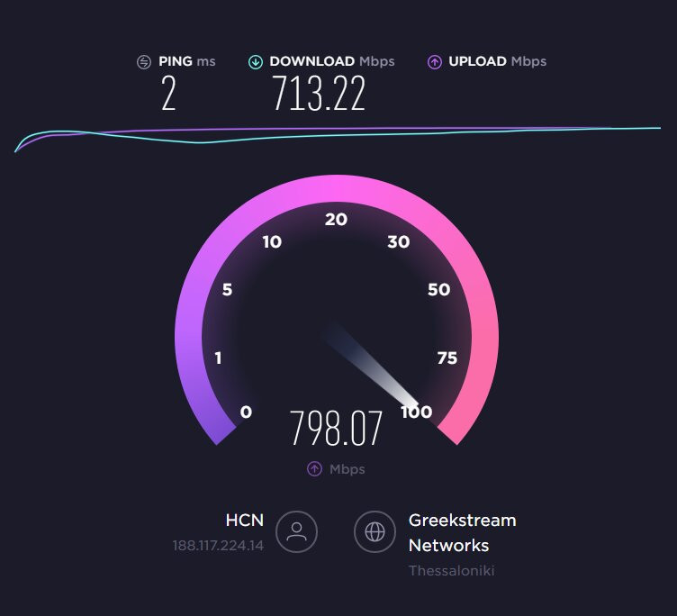Click the PING ms label
677x616 pixels.
click(x=187, y=61)
